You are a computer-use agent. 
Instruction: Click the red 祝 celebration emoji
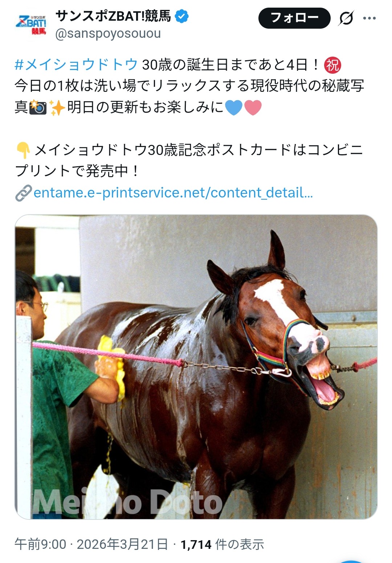click(332, 65)
